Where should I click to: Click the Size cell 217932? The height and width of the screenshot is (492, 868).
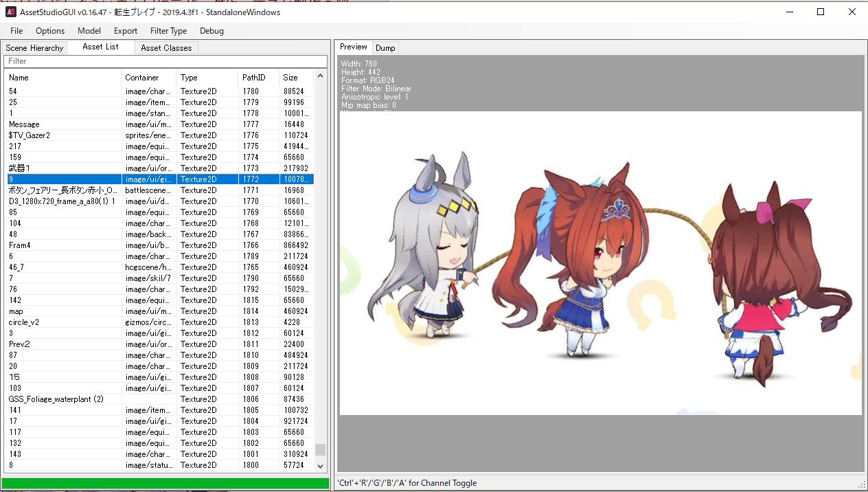(x=295, y=168)
